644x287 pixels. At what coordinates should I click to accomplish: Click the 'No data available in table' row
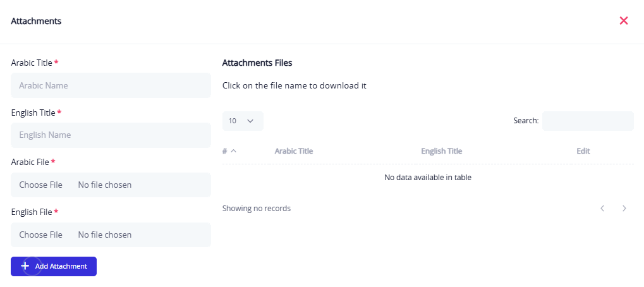coord(428,178)
